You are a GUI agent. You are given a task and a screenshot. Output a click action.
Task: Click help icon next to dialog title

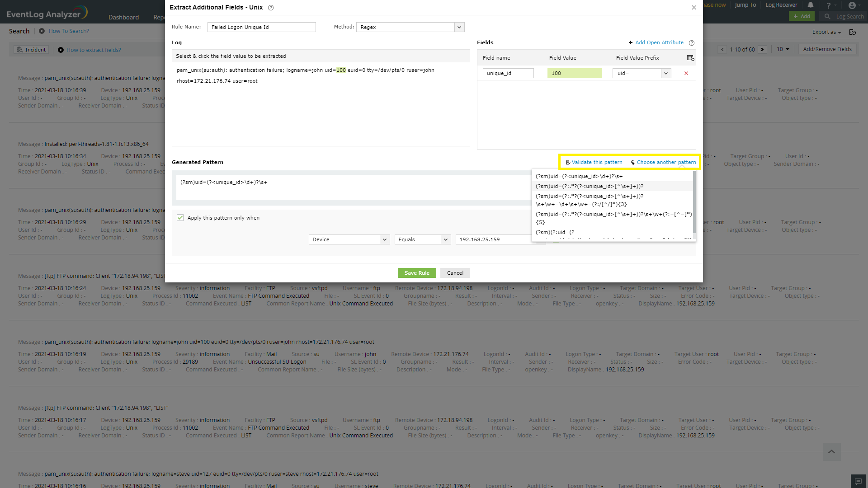271,8
